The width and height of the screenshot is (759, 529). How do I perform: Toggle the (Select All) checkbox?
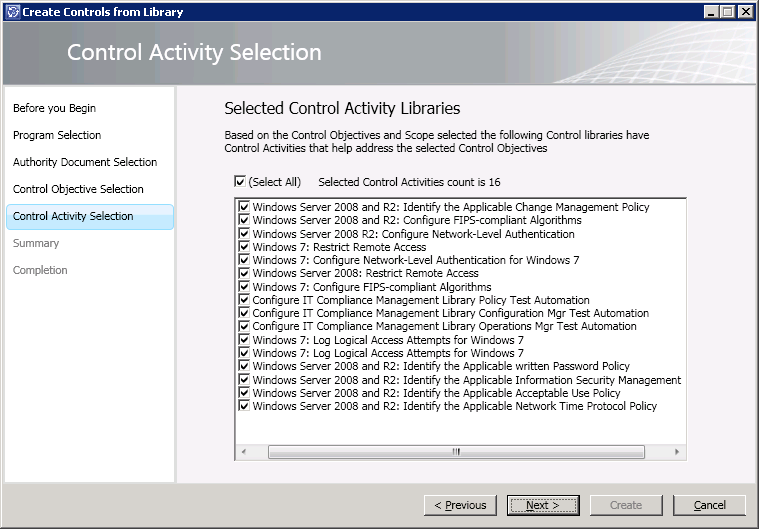pyautogui.click(x=240, y=181)
